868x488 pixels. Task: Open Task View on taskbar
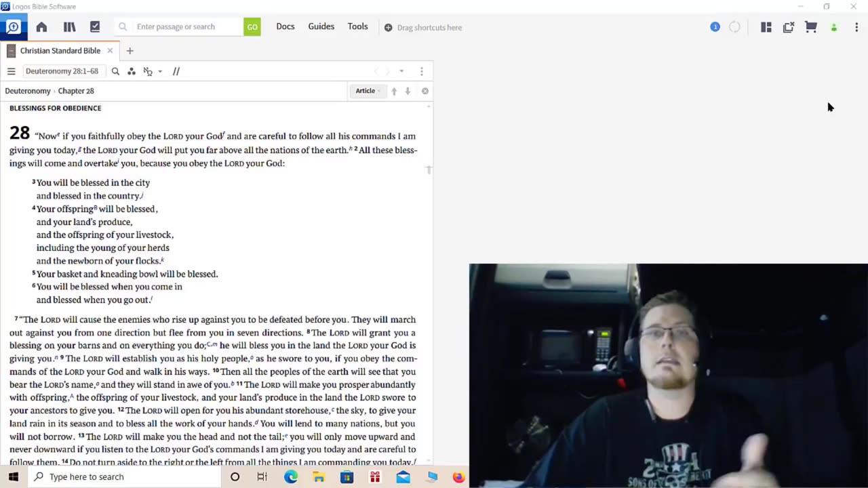262,476
